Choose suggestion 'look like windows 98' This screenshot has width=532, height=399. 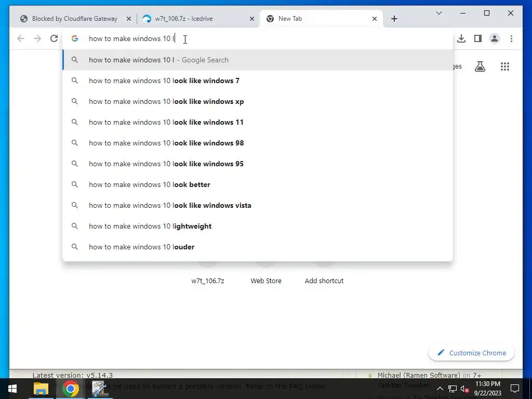258,143
